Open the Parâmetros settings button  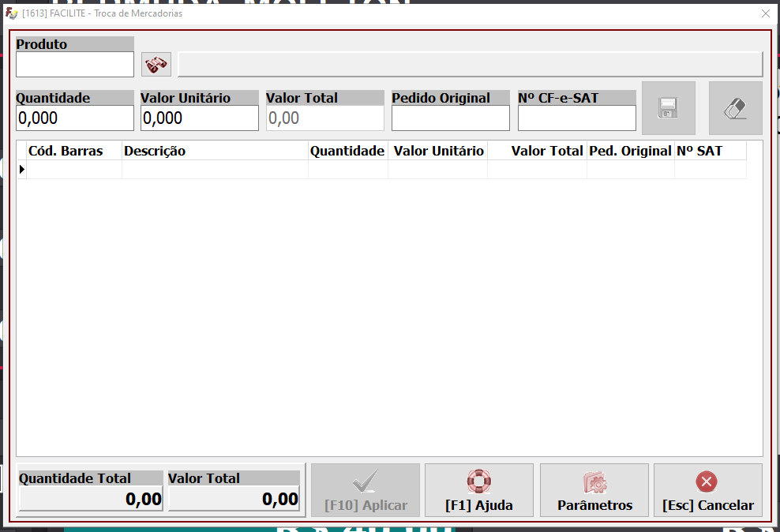click(594, 490)
